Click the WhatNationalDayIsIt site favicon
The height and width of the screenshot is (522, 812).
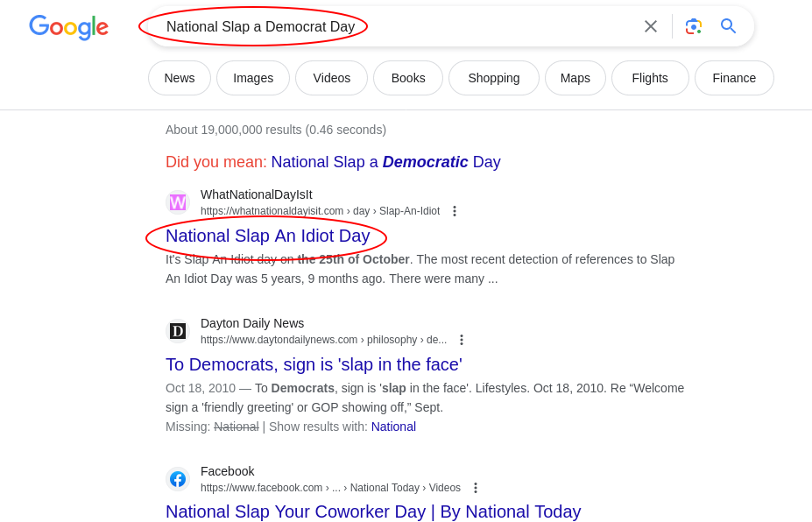point(178,202)
